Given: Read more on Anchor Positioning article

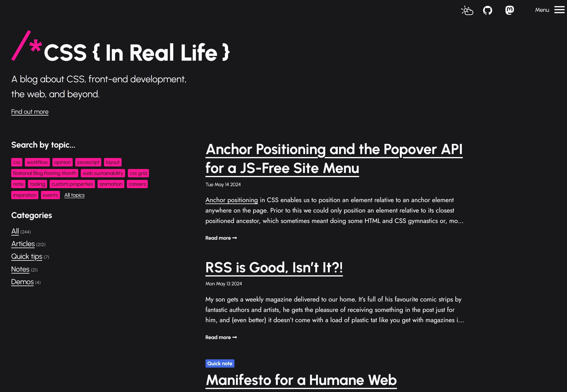Looking at the screenshot, I should tap(221, 238).
